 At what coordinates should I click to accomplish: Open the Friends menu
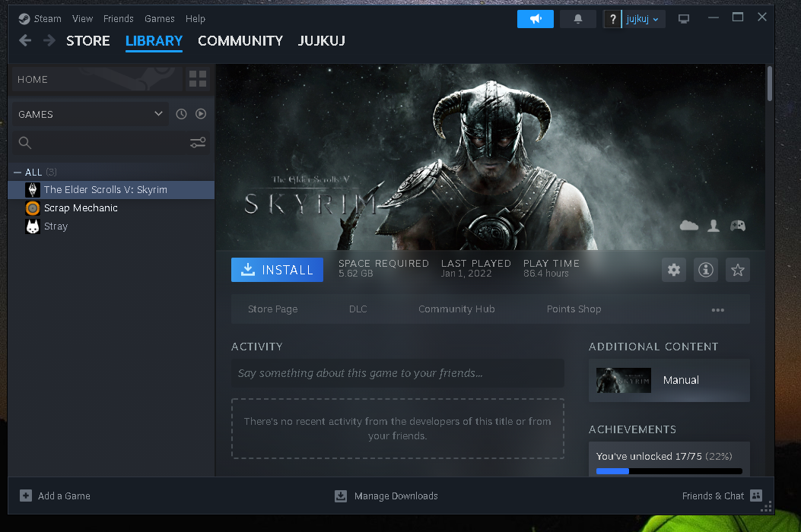(x=118, y=18)
